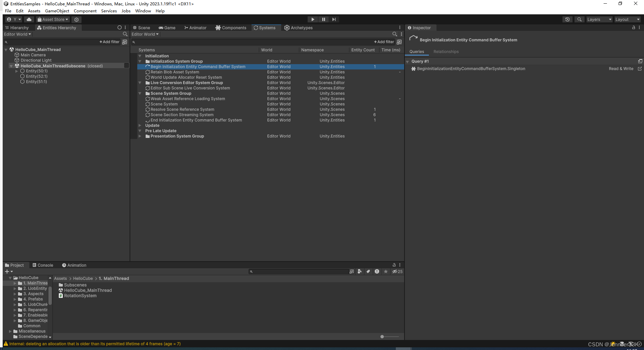The width and height of the screenshot is (644, 350).
Task: Open the Components tab
Action: pyautogui.click(x=231, y=28)
